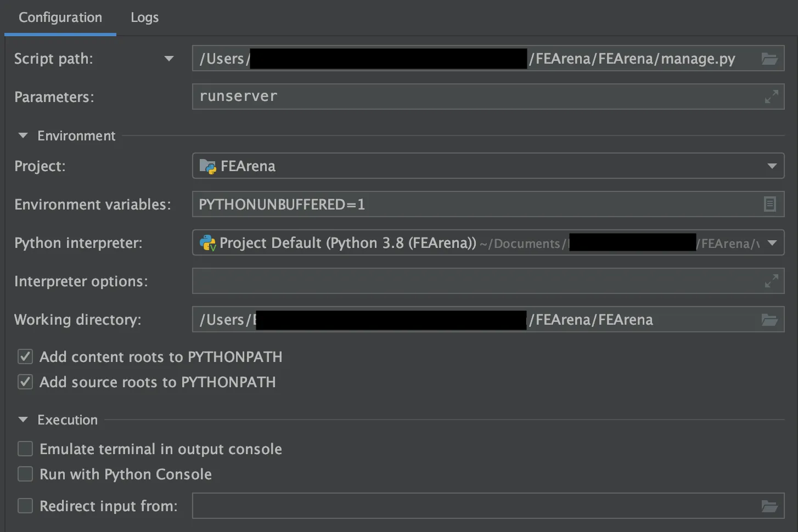
Task: Click the Python interpreter logo icon
Action: click(x=207, y=243)
